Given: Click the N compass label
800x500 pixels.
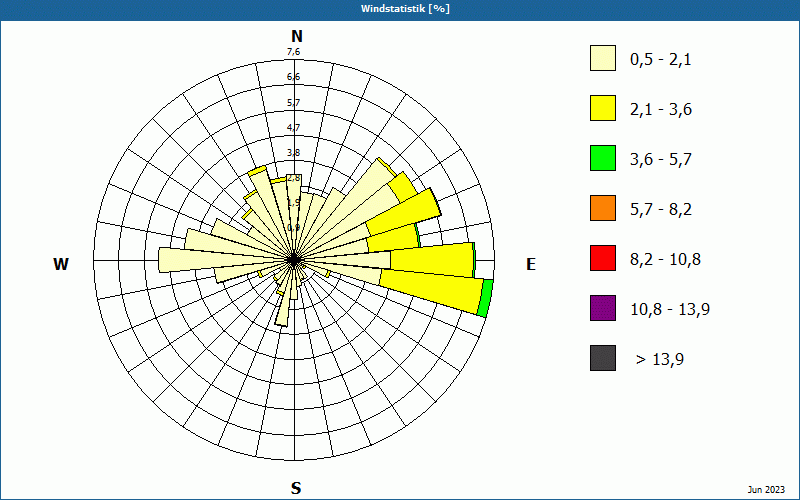Looking at the screenshot, I should [x=296, y=36].
